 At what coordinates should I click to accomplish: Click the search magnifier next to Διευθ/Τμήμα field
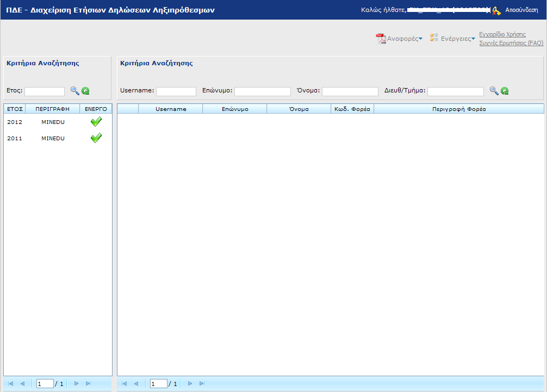click(x=494, y=91)
